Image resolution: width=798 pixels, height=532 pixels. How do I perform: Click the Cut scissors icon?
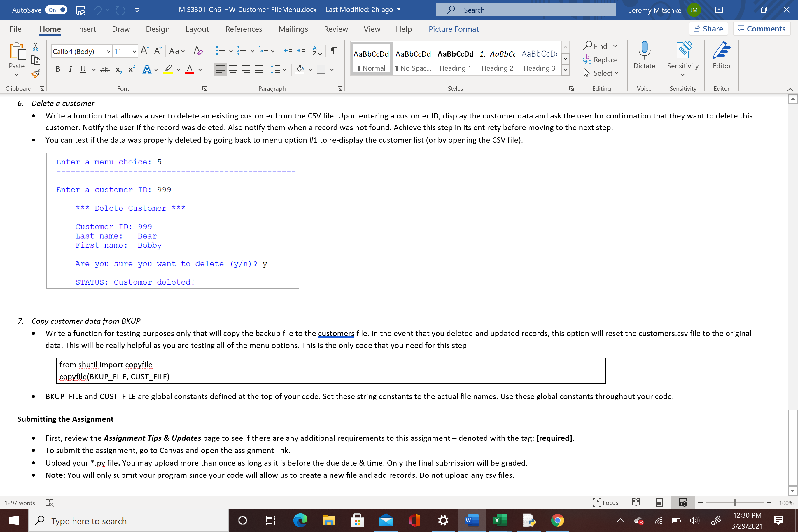(x=36, y=46)
